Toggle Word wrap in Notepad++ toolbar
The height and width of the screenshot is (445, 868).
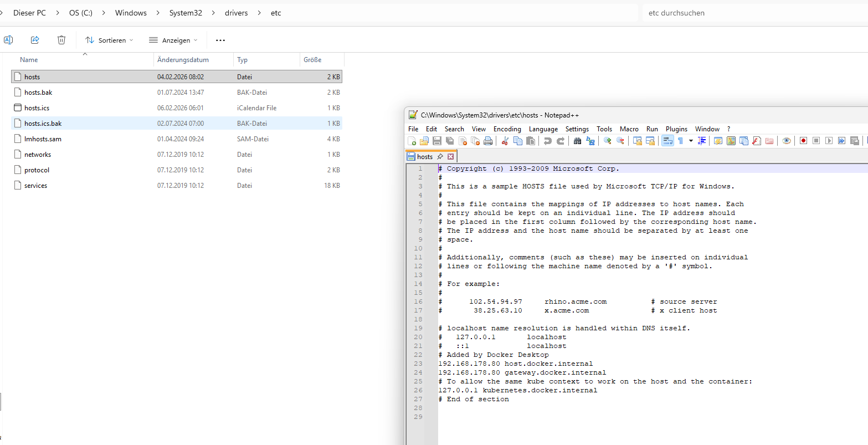click(667, 141)
